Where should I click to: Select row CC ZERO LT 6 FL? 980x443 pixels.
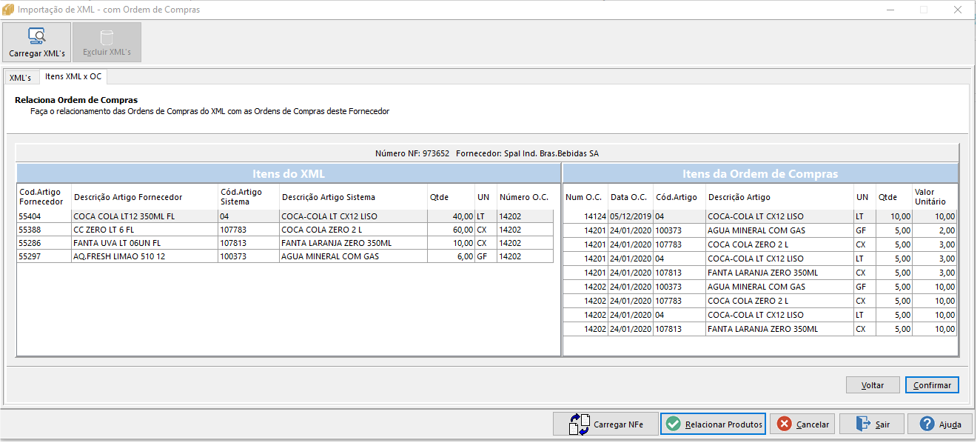pyautogui.click(x=285, y=230)
